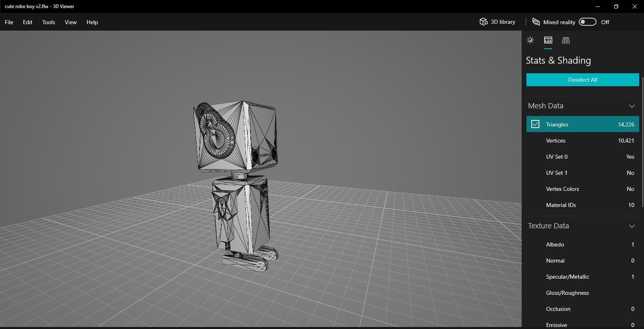Image resolution: width=644 pixels, height=329 pixels.
Task: Click the Texture Data section heading
Action: pos(548,226)
